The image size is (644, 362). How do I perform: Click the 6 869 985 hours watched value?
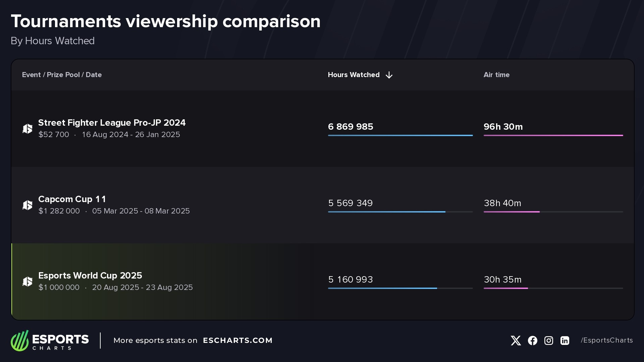point(351,127)
